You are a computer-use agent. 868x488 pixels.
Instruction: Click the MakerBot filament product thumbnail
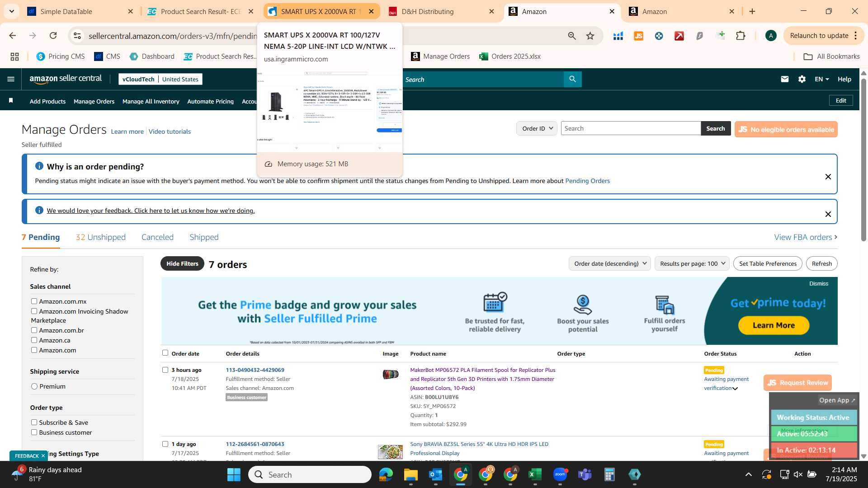coord(391,374)
